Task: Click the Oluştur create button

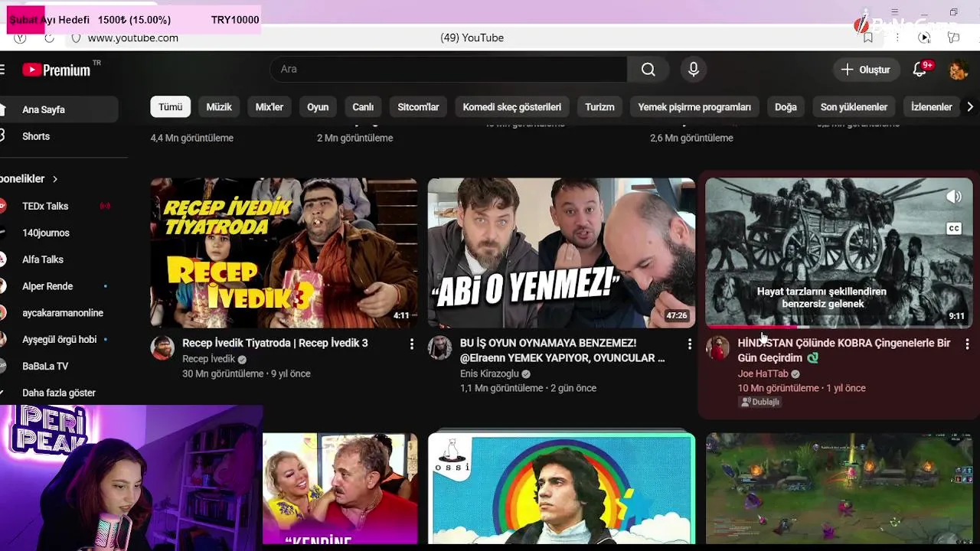Action: click(866, 70)
